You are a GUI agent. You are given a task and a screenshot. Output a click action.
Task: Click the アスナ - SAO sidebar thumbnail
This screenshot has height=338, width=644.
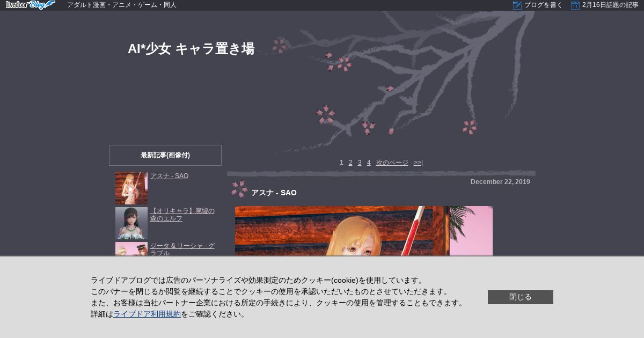tap(131, 188)
